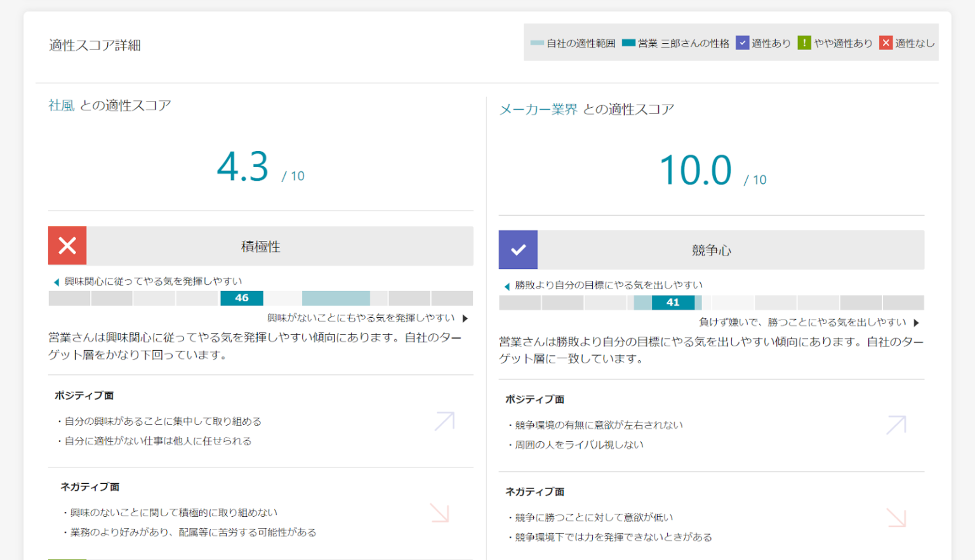Click the purple check 適性あり legend icon

point(742,42)
